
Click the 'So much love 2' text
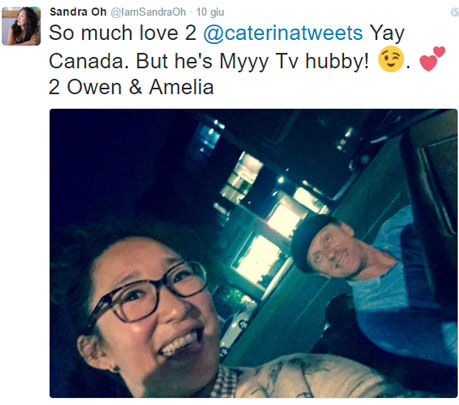123,33
